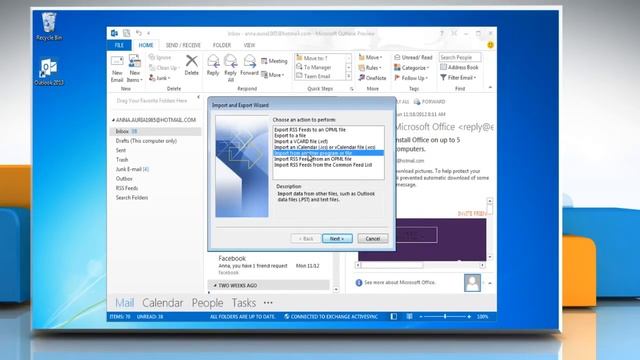Click the Next button in the wizard
The height and width of the screenshot is (360, 640).
[x=337, y=238]
